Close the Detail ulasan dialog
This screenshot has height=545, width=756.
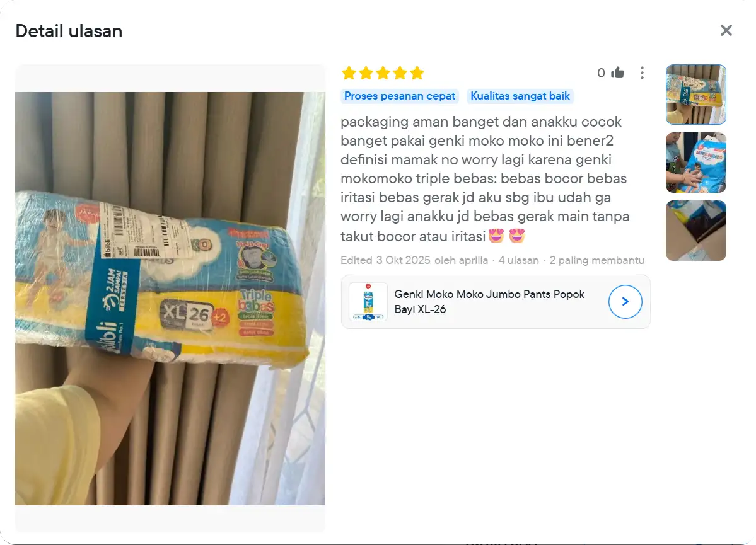[x=726, y=30]
